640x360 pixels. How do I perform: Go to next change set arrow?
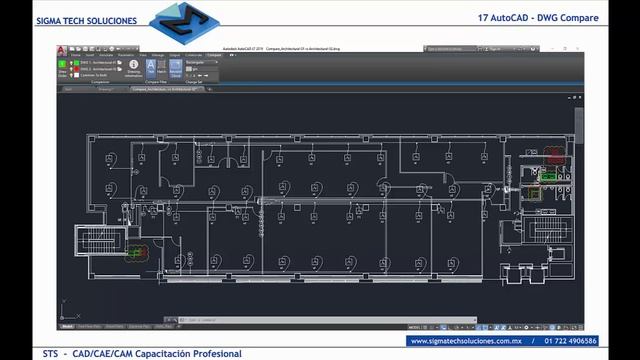pos(206,76)
